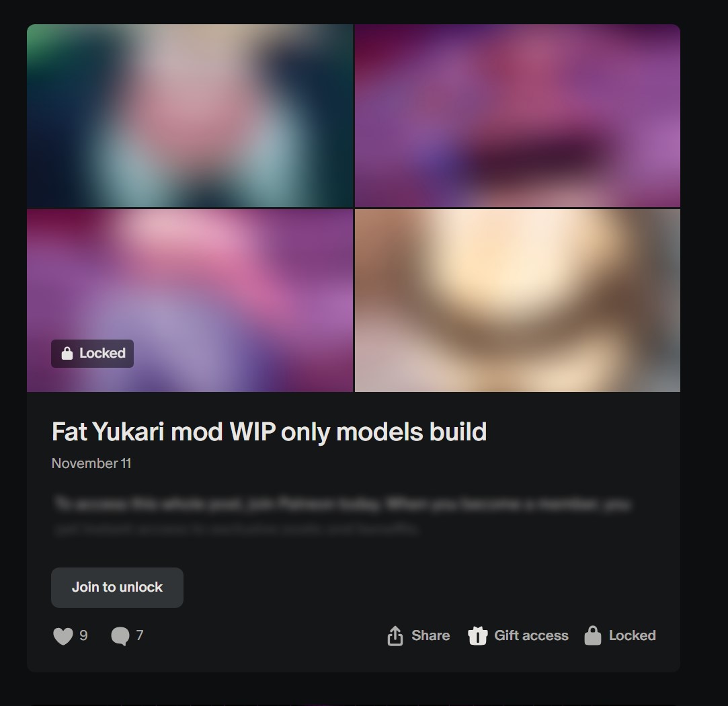
Task: Click the Locked badge on the image
Action: [x=92, y=354]
